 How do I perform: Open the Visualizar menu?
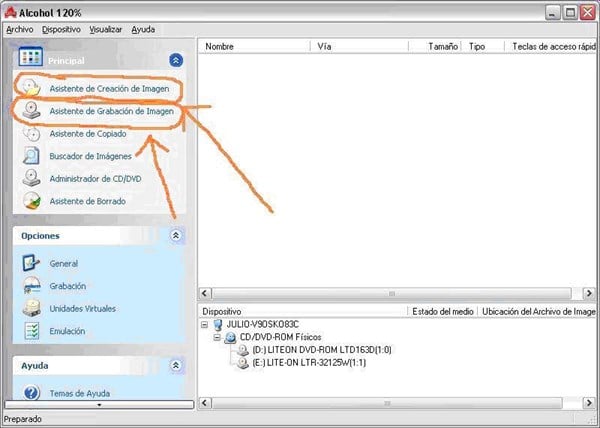(106, 29)
